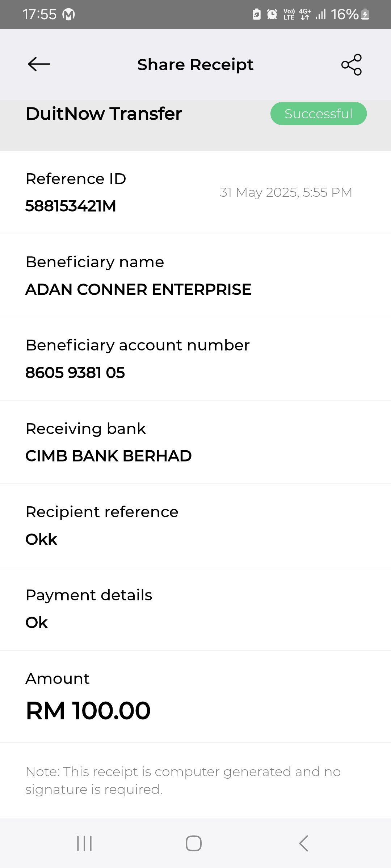Select the reference ID 588153421M

tap(71, 206)
